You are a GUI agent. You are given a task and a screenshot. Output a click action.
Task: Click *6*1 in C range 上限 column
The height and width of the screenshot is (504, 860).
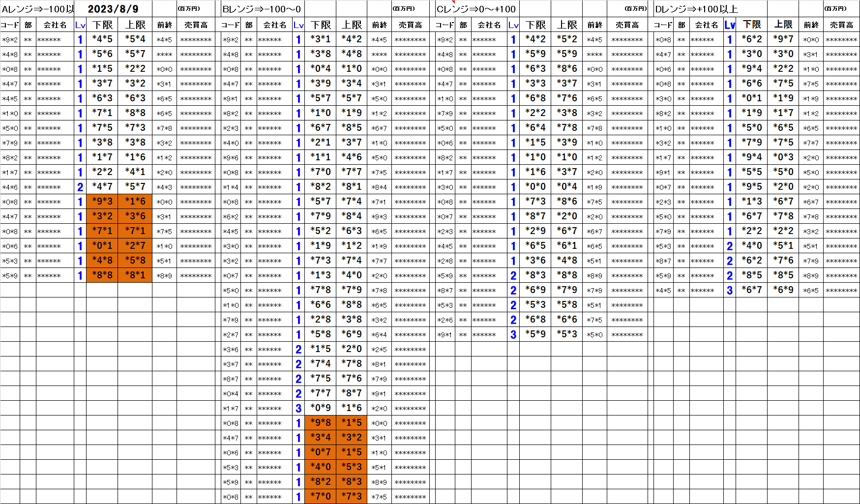click(x=567, y=246)
